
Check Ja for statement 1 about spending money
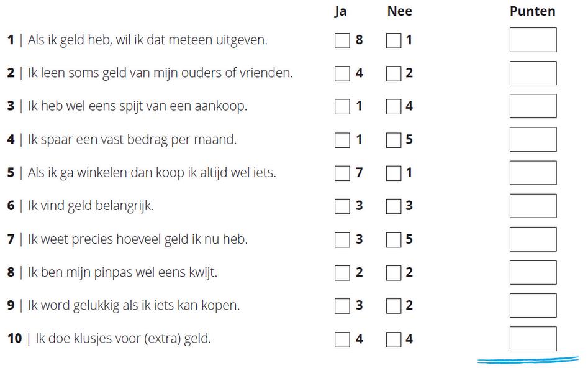point(342,40)
